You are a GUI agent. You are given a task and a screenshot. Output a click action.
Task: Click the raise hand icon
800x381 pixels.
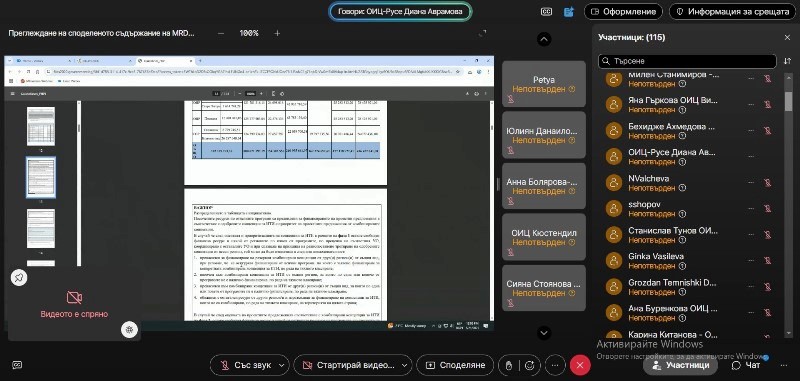click(508, 365)
